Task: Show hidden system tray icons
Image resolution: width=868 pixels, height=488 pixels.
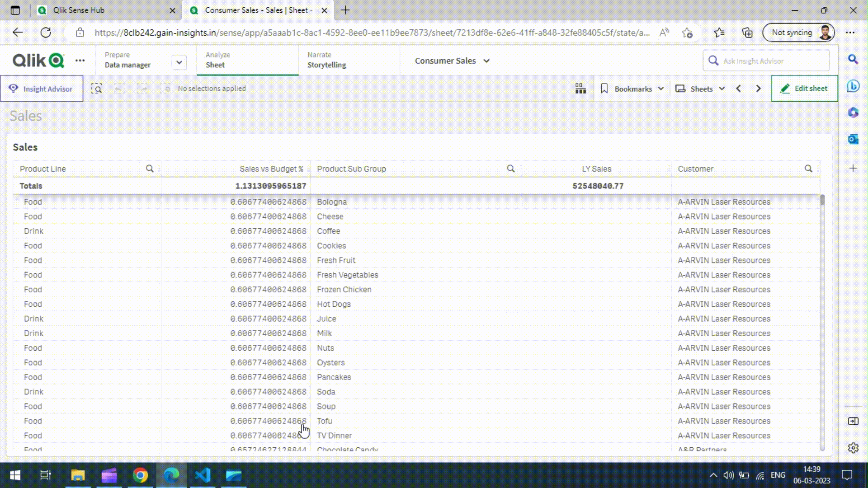Action: (713, 475)
